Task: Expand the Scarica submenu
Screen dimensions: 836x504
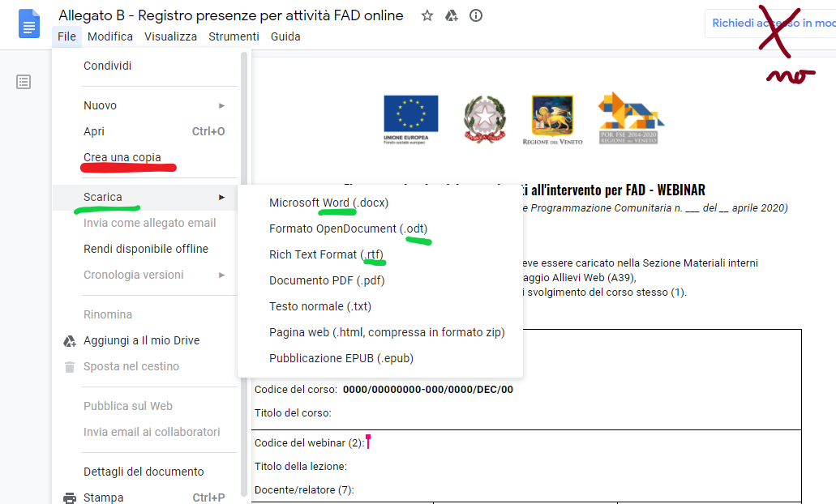Action: pos(221,198)
